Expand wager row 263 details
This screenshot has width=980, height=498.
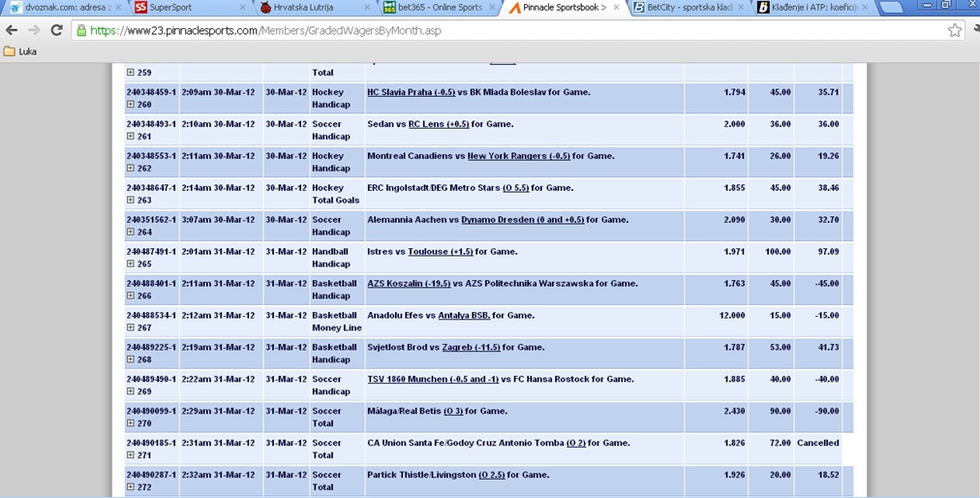pos(131,200)
